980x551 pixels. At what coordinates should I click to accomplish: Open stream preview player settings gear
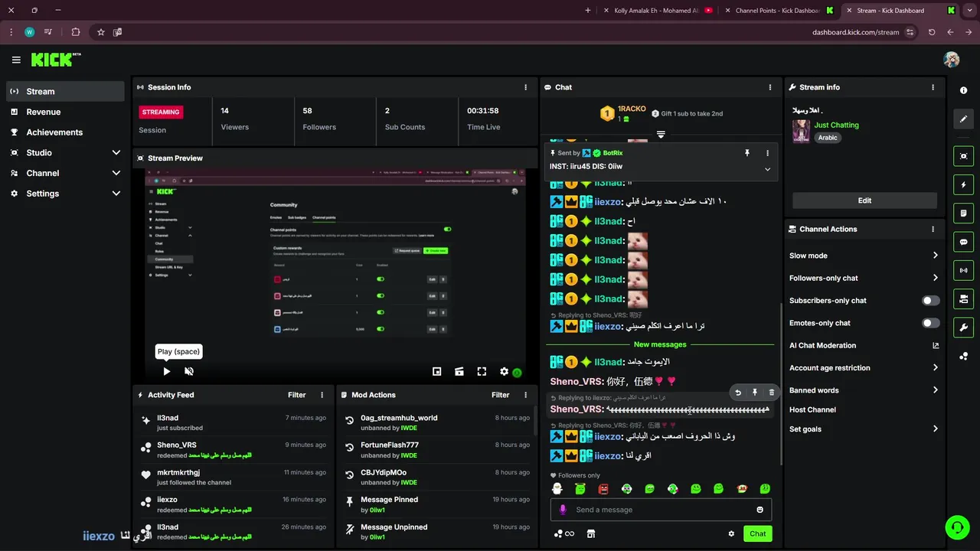point(504,371)
